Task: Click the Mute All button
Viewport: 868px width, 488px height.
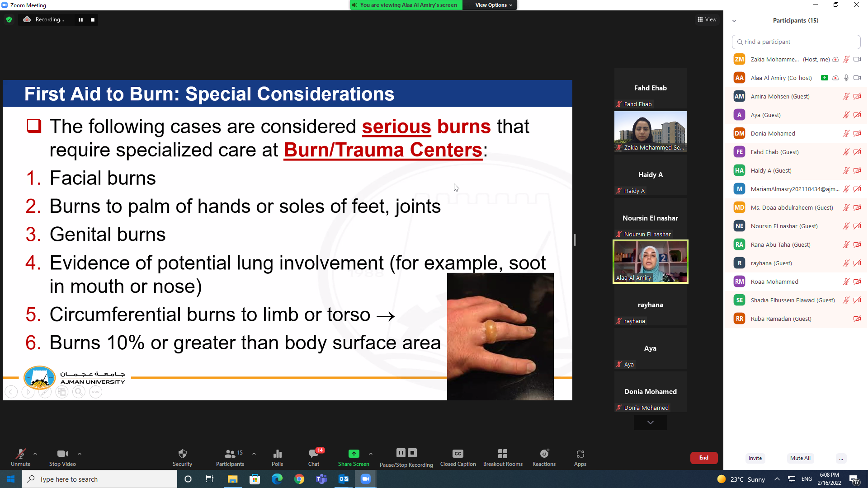Action: (x=800, y=458)
